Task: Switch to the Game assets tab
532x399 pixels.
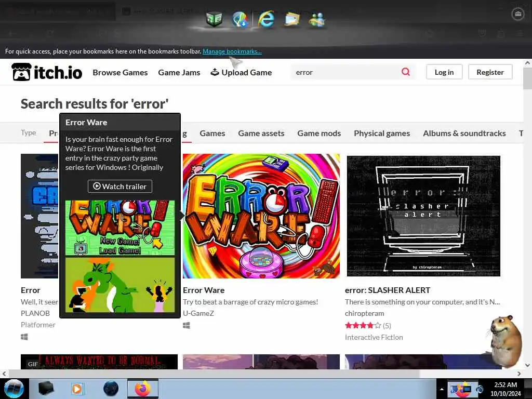Action: coord(261,134)
